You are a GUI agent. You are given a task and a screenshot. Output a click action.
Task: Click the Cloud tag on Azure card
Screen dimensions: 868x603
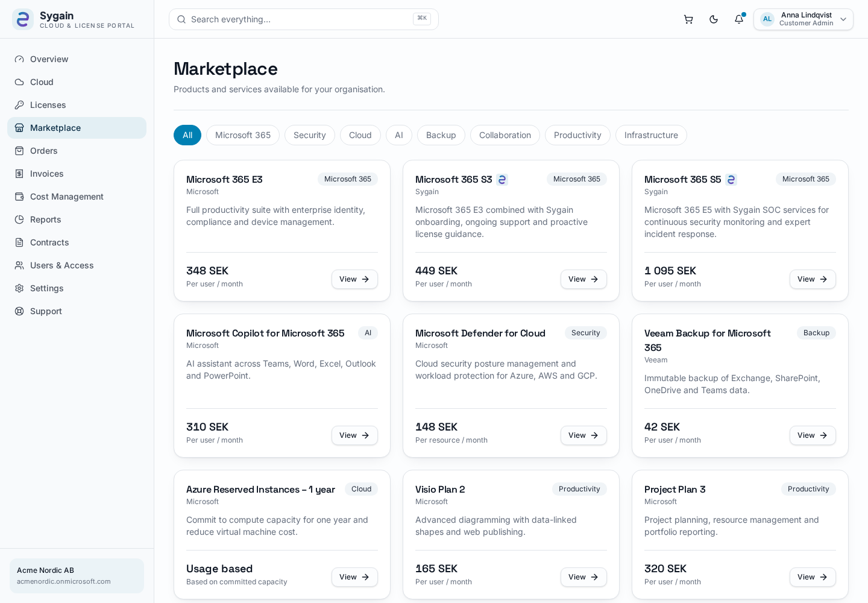361,489
